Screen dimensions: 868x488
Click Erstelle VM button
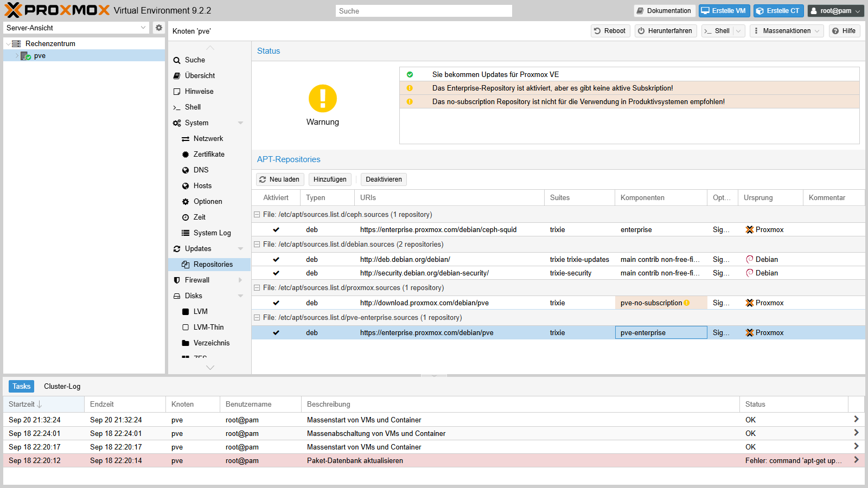pos(724,11)
